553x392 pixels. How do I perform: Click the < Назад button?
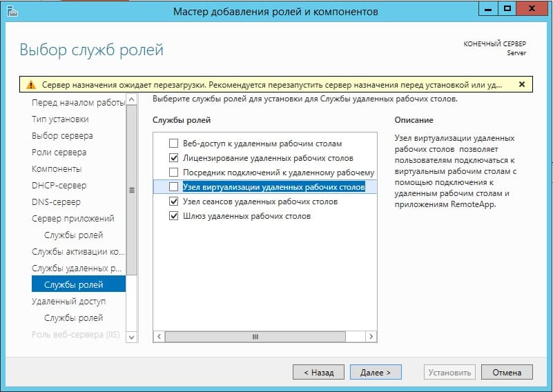[x=318, y=372]
